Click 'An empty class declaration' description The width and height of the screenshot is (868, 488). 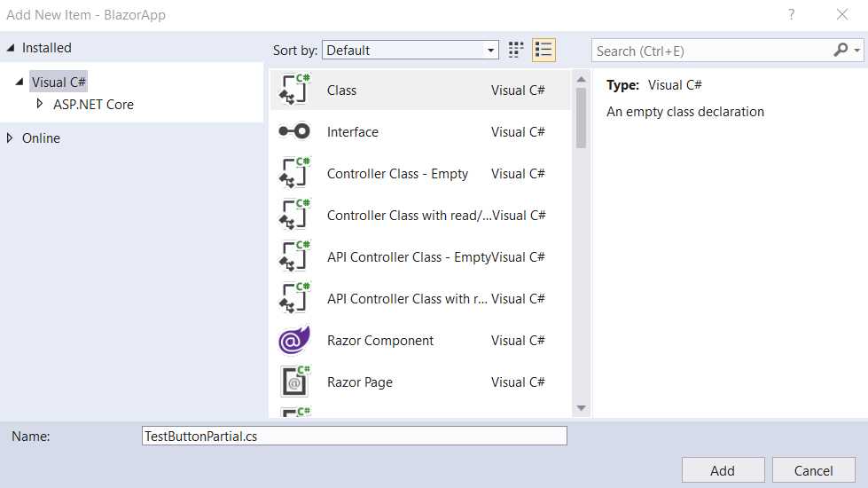coord(685,112)
